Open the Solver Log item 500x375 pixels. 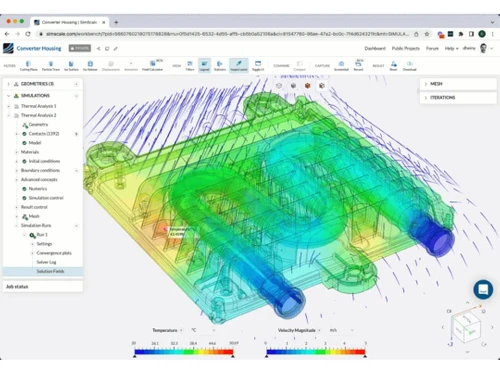click(46, 262)
